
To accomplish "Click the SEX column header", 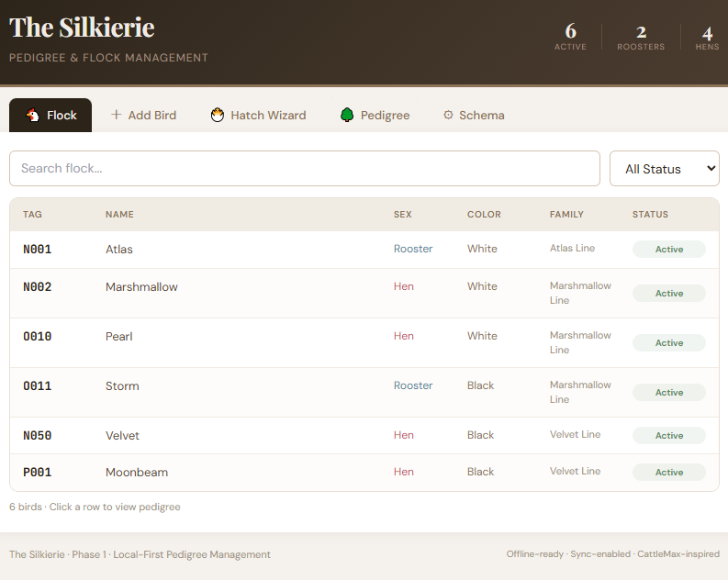I will [402, 215].
